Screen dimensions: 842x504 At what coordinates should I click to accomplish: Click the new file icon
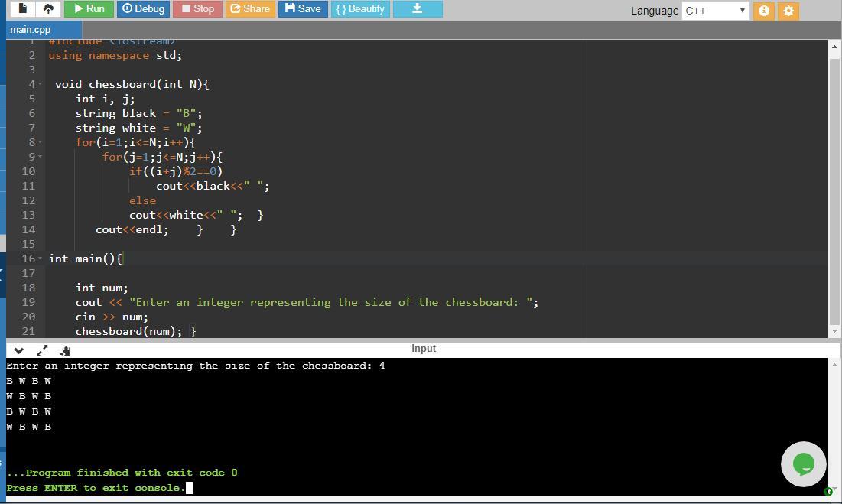[x=23, y=8]
